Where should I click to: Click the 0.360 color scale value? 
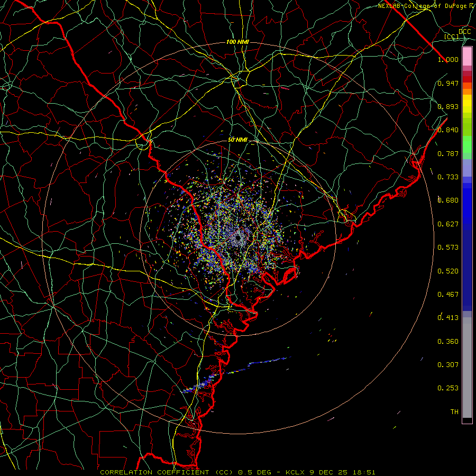[x=448, y=342]
